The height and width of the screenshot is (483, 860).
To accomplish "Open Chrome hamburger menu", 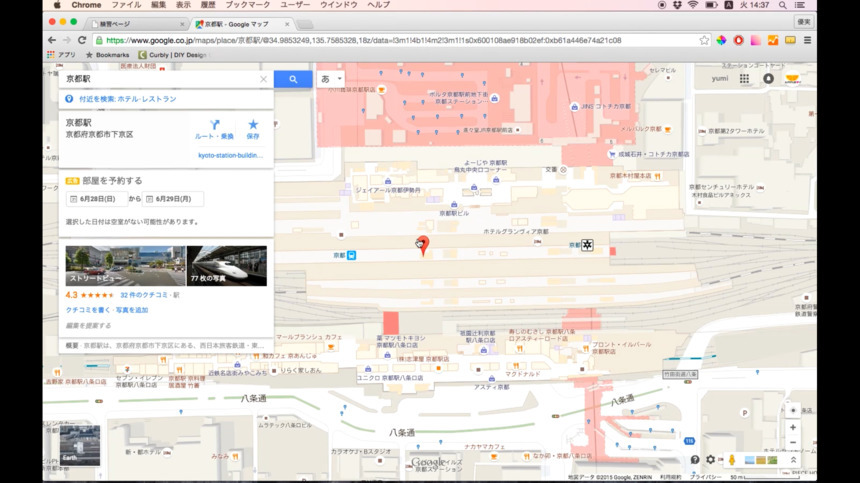I will tap(807, 40).
